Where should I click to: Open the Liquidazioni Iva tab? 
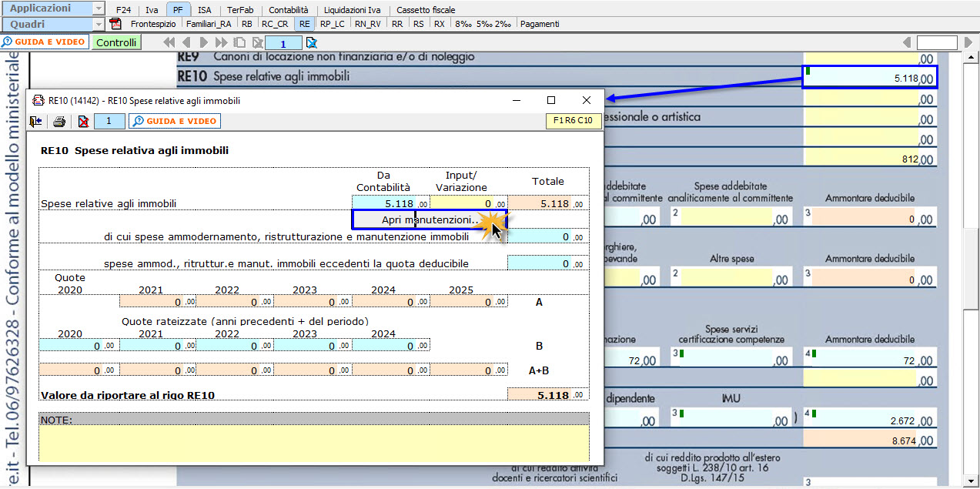point(352,10)
